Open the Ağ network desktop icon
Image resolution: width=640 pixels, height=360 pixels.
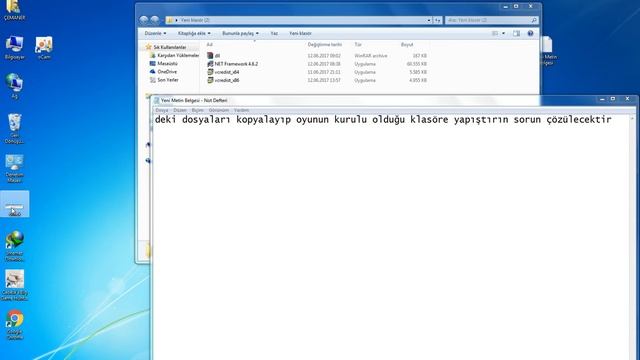[x=14, y=86]
